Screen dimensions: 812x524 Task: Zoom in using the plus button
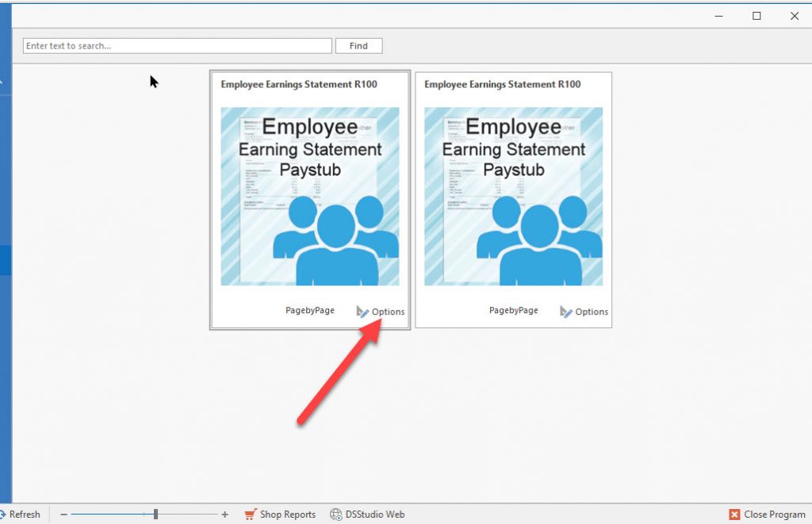point(225,514)
